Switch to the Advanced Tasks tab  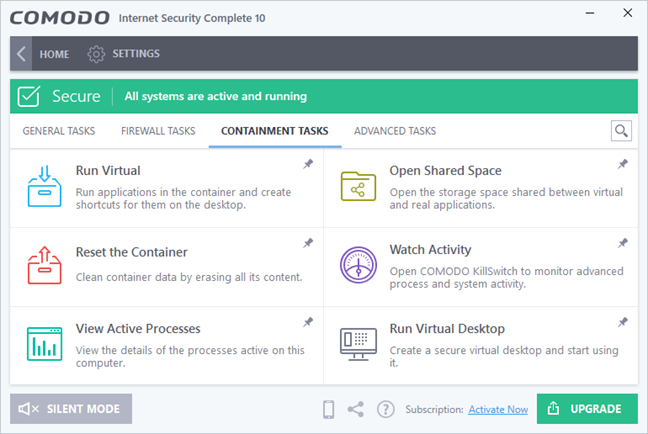(394, 131)
